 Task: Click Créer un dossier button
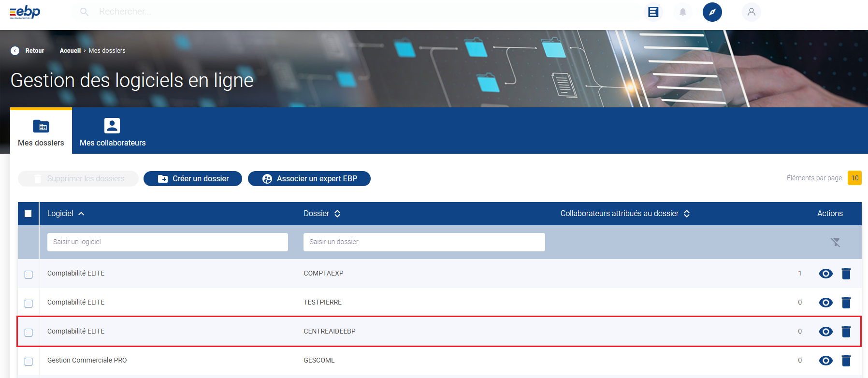pyautogui.click(x=193, y=179)
